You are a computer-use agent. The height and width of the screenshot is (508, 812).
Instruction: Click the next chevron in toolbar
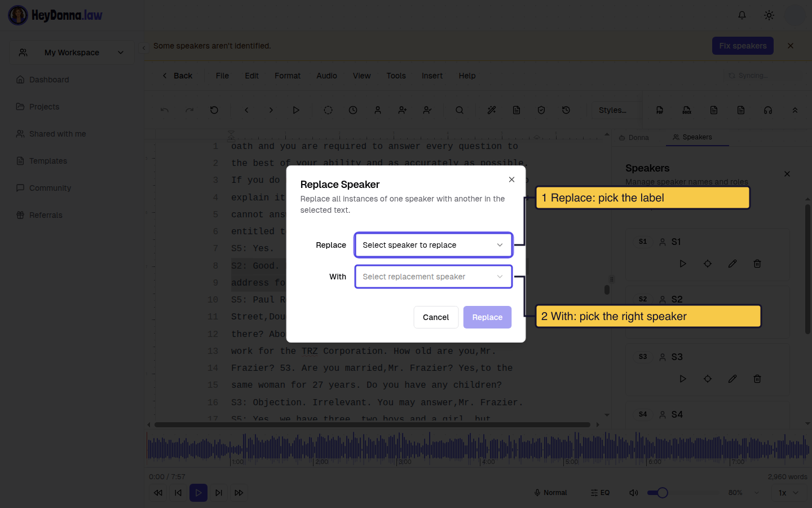point(271,110)
